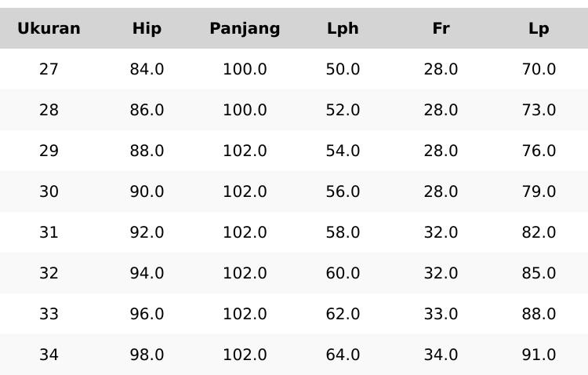The width and height of the screenshot is (588, 375).
Task: Select size 27 in Ukuran column
Action: coord(49,70)
